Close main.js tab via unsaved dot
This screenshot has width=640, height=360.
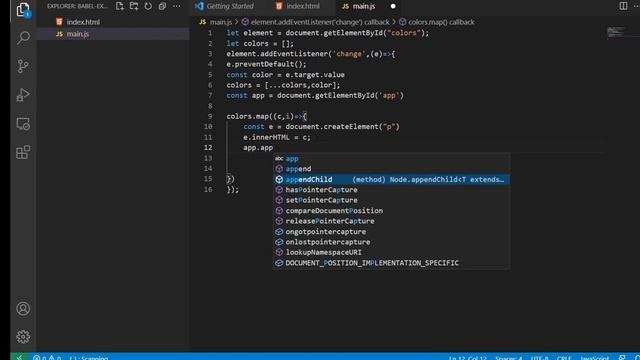tap(393, 6)
